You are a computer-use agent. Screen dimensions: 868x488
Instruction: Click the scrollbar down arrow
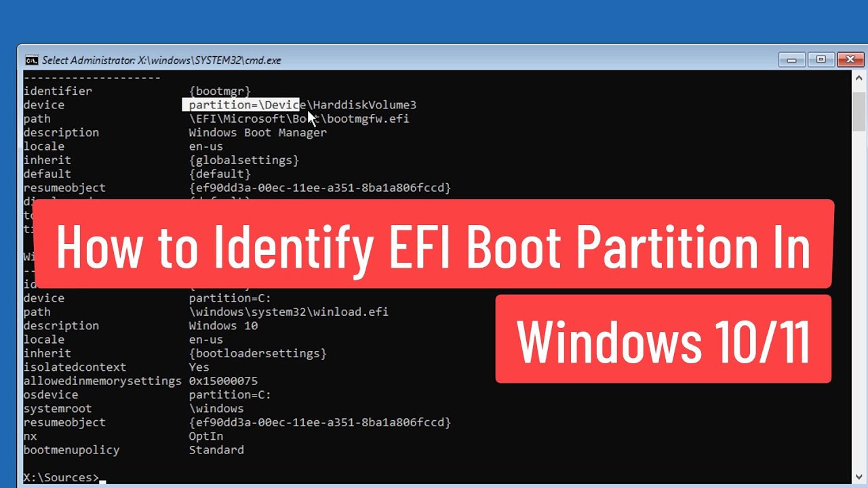[x=859, y=476]
